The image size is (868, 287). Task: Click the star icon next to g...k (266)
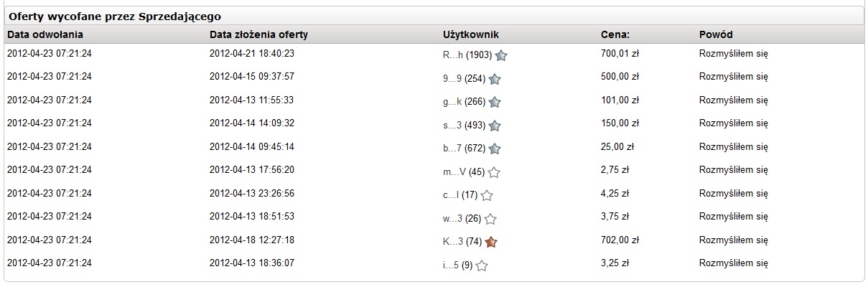(x=494, y=102)
